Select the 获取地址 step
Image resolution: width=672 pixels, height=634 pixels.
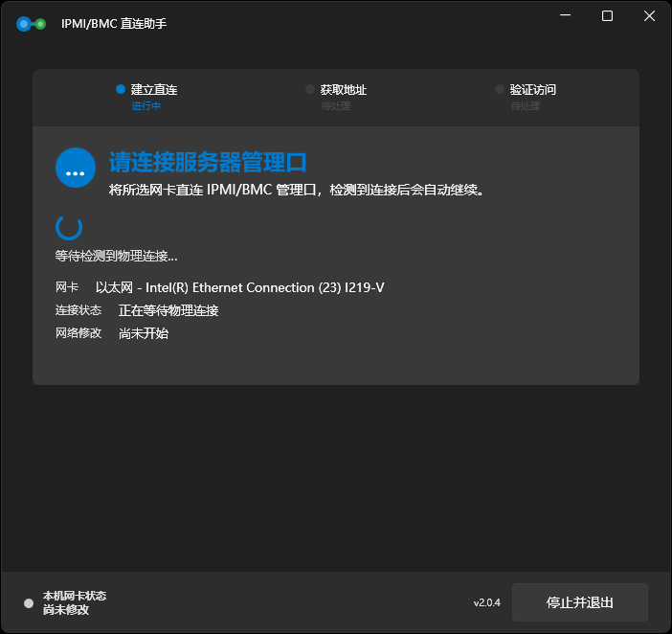[x=336, y=97]
